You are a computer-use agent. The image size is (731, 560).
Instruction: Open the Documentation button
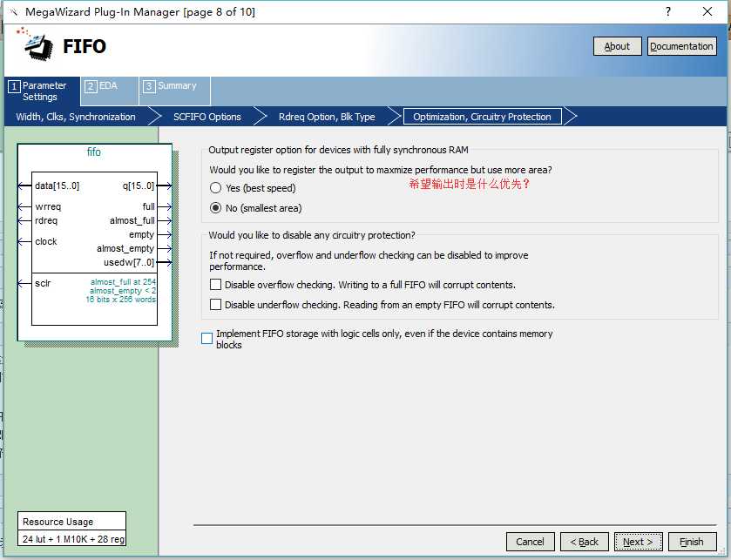[x=681, y=46]
